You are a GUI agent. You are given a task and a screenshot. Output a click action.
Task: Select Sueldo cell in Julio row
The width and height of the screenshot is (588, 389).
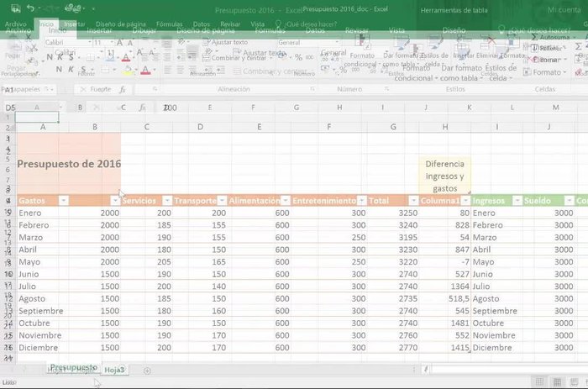point(549,286)
